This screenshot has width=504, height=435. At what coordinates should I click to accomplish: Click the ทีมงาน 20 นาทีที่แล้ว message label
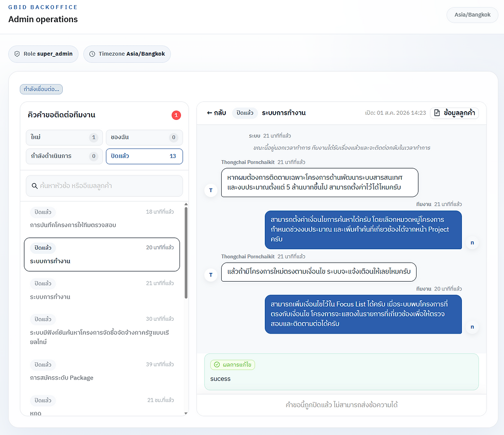439,289
